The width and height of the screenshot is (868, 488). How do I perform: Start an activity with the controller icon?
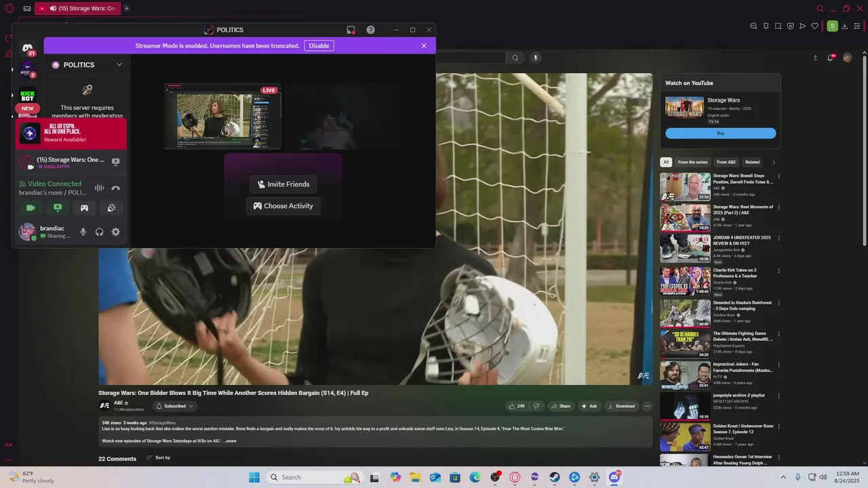pyautogui.click(x=84, y=208)
